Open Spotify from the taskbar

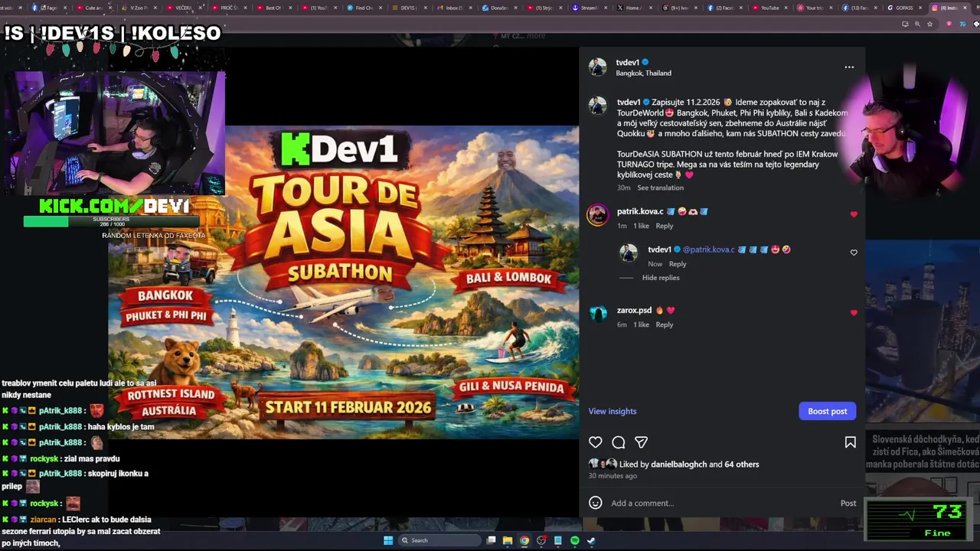pyautogui.click(x=574, y=540)
